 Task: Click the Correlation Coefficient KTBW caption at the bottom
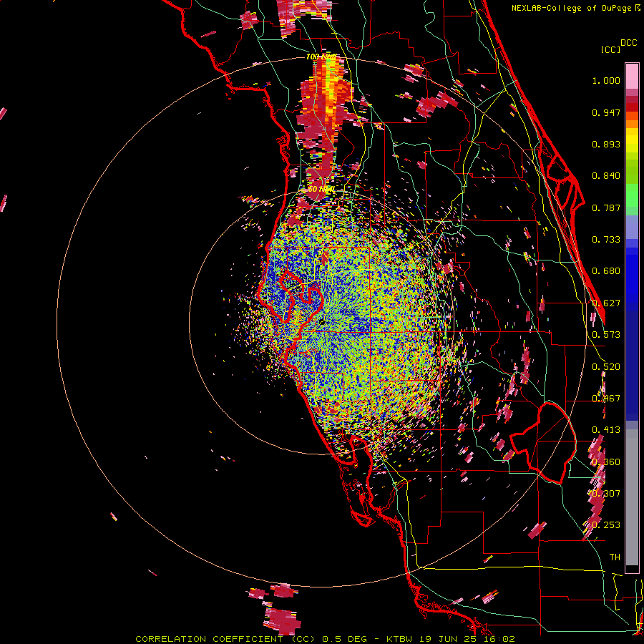coord(325,639)
